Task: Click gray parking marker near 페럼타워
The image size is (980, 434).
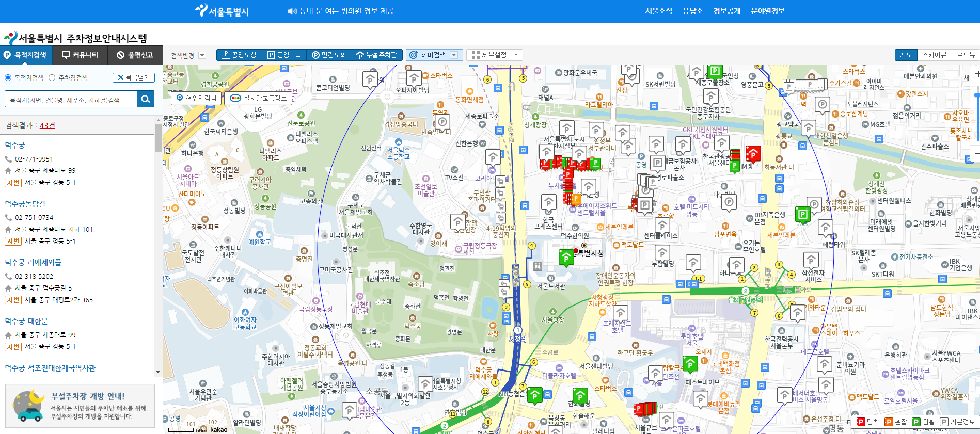Action: click(825, 228)
